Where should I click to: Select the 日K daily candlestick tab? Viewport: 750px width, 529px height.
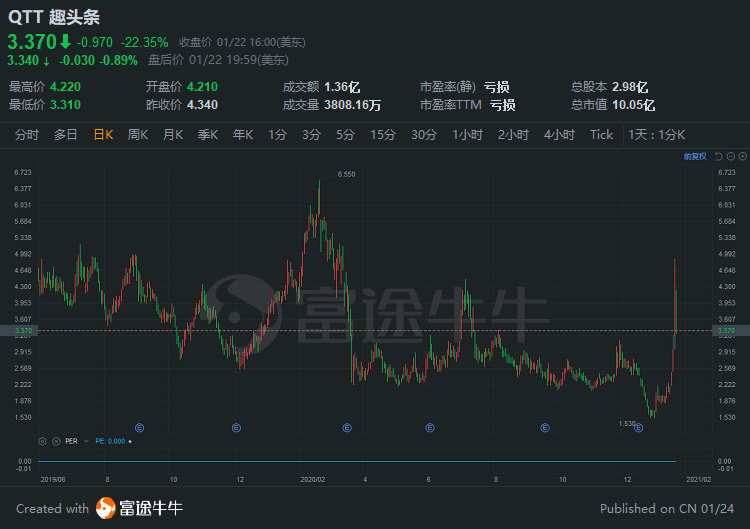point(103,135)
